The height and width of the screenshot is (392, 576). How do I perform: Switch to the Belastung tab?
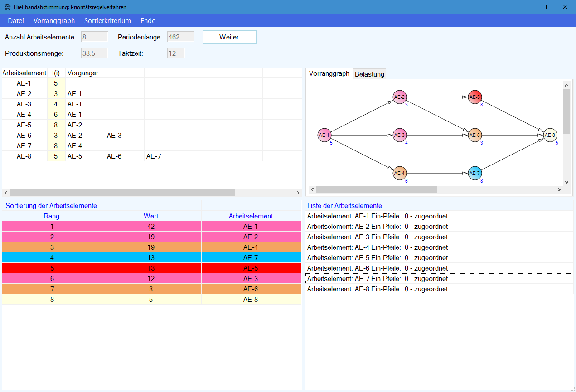click(x=369, y=74)
